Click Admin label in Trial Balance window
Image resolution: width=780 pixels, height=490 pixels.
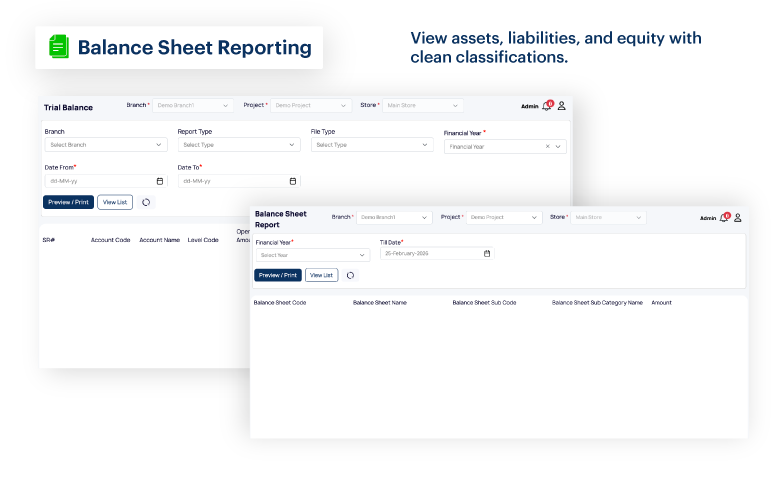529,106
